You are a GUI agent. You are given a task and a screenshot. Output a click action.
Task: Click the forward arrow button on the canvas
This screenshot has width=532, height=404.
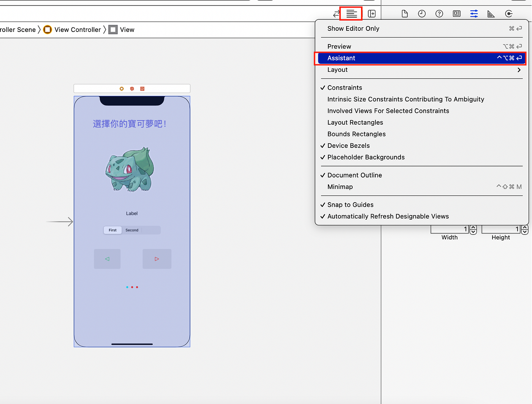coord(157,259)
